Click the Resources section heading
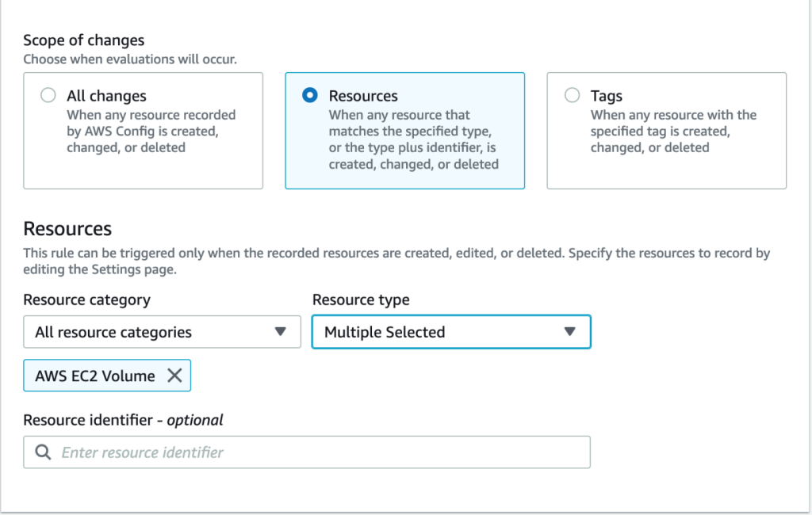The width and height of the screenshot is (812, 515). tap(67, 229)
